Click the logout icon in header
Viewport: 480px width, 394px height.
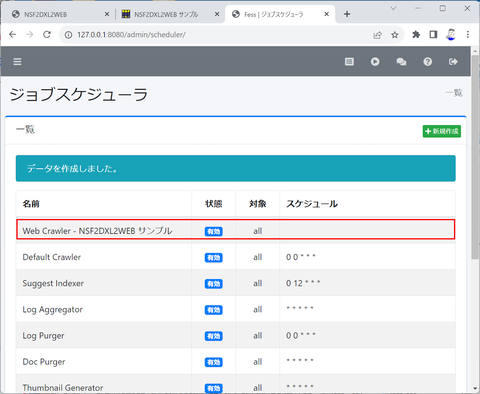click(453, 62)
